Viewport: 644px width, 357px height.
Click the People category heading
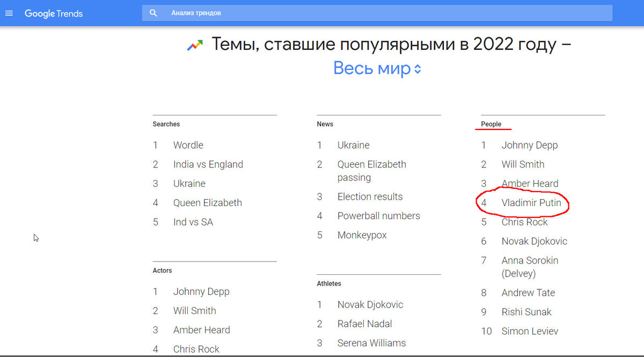[x=491, y=124]
